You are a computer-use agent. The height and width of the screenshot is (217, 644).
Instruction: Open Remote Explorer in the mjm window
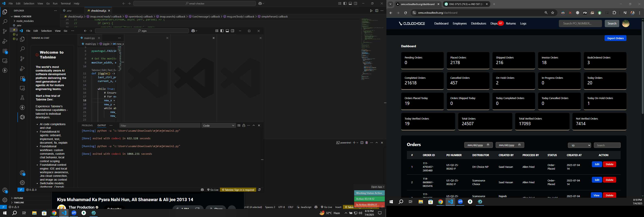coord(22,88)
